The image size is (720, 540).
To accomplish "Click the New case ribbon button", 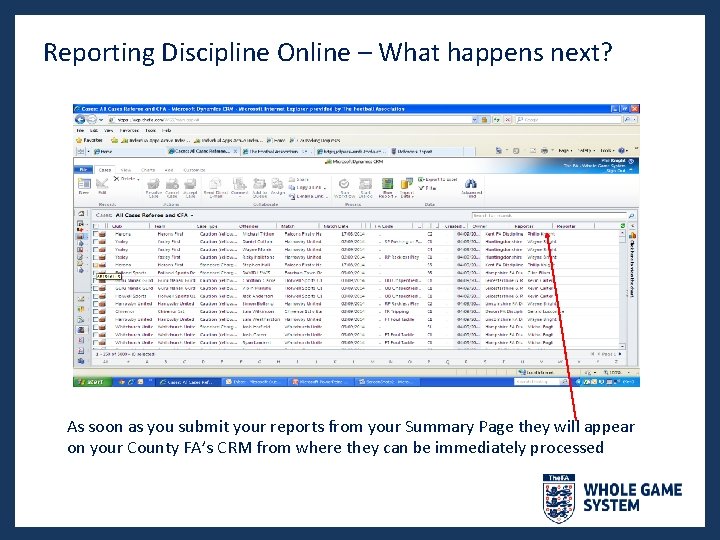I will (84, 186).
